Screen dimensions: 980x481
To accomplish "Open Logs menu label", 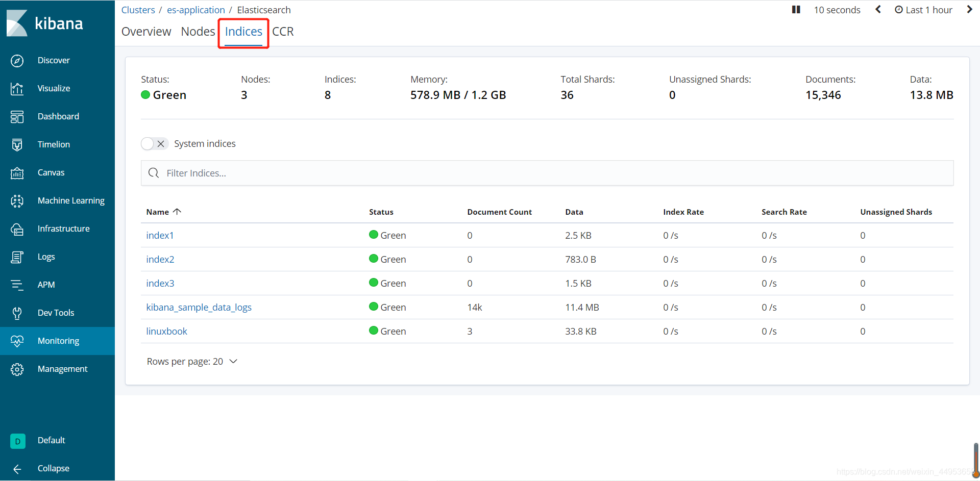I will point(46,257).
